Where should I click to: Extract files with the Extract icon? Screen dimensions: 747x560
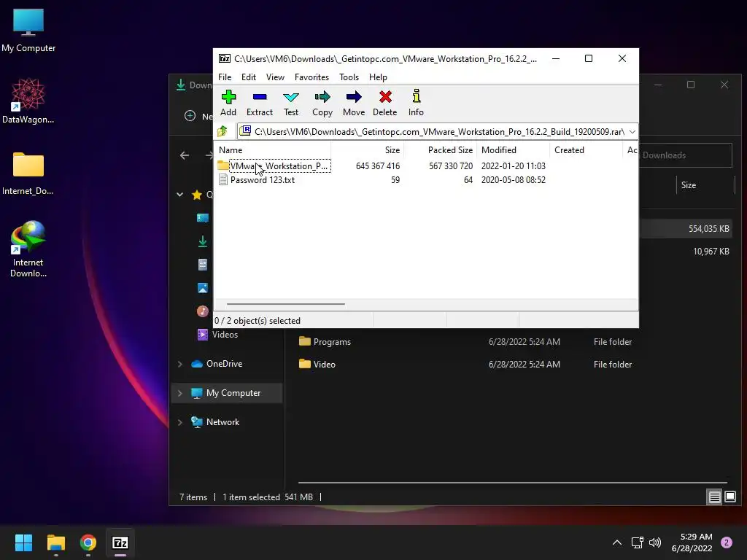[260, 103]
